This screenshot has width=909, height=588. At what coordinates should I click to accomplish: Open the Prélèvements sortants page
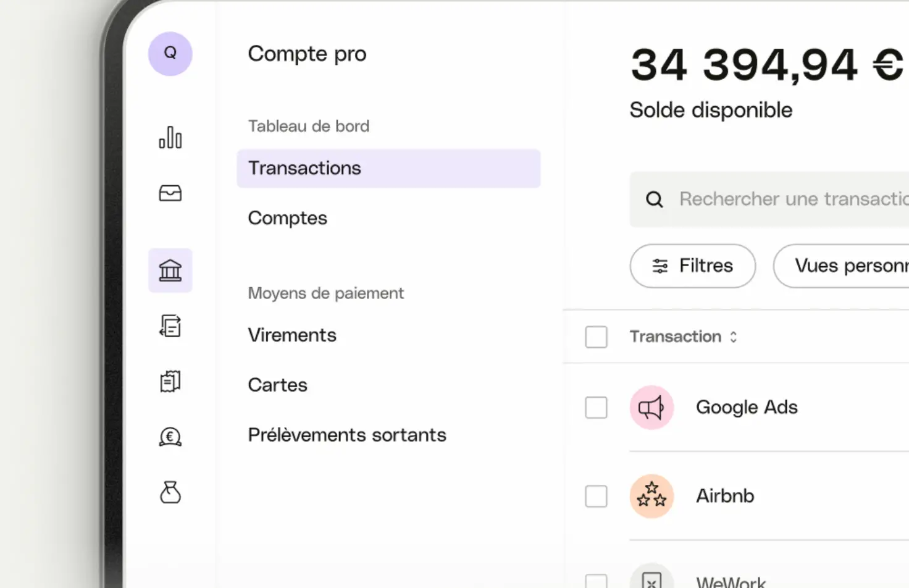(347, 435)
